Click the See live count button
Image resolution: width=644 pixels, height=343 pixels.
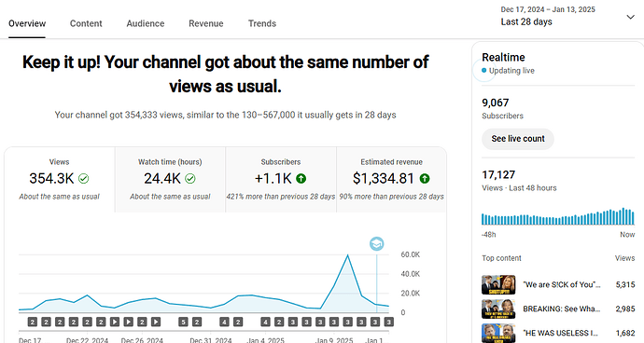518,139
